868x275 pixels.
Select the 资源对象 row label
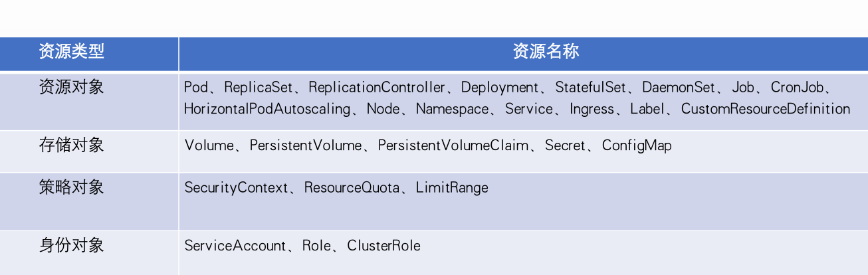point(71,87)
